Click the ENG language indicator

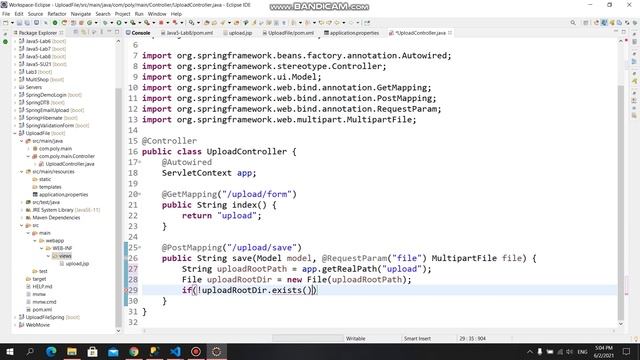(582, 351)
